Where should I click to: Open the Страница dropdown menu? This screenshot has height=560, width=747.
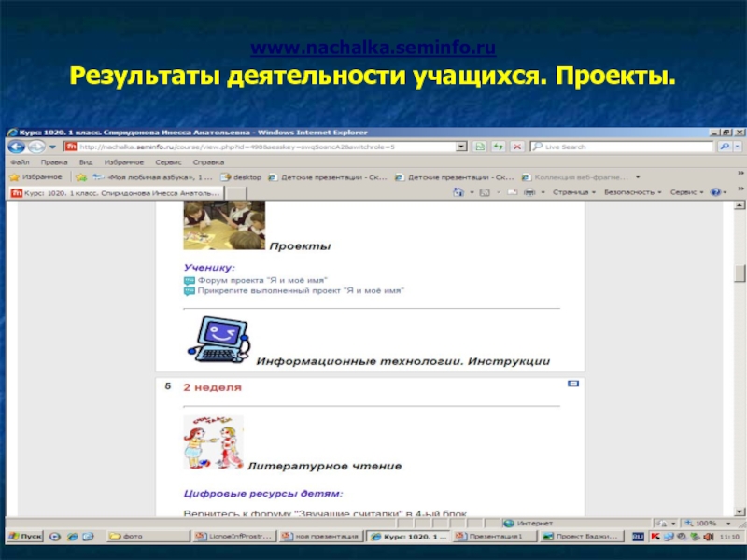coord(573,192)
